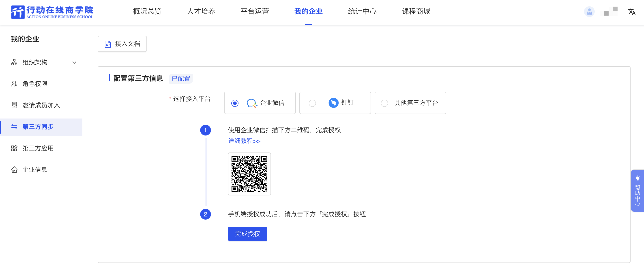Open the 课程商城 tab
The width and height of the screenshot is (644, 271).
tap(416, 11)
